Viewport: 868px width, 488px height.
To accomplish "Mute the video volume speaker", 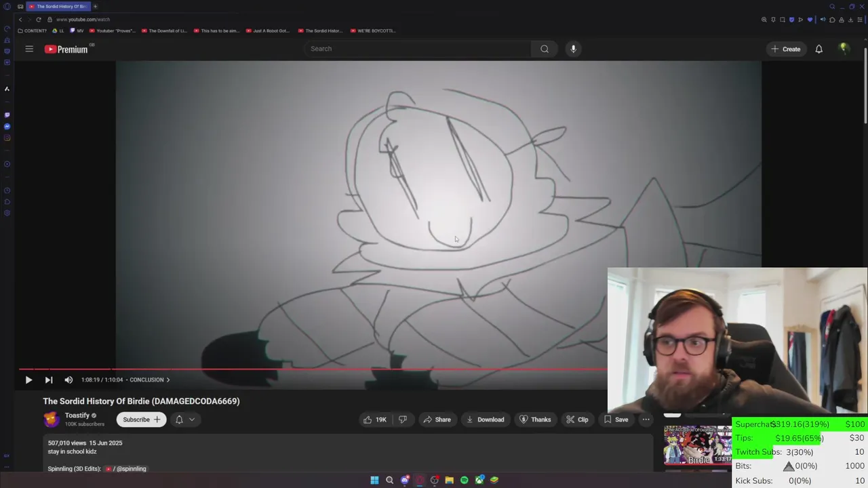I will 68,380.
